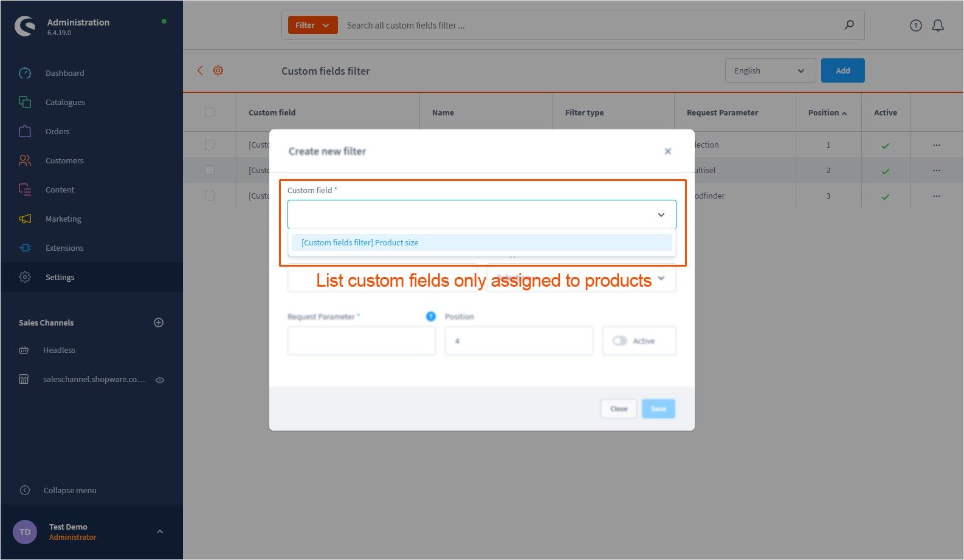Click the Extensions plug icon
964x560 pixels.
tap(25, 248)
